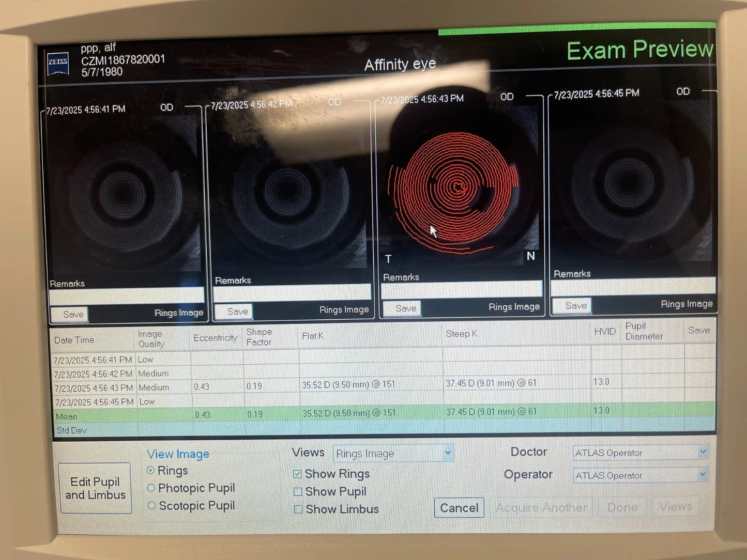Click Remarks field of 4:56:43 PM image
This screenshot has width=747, height=560.
(x=462, y=289)
